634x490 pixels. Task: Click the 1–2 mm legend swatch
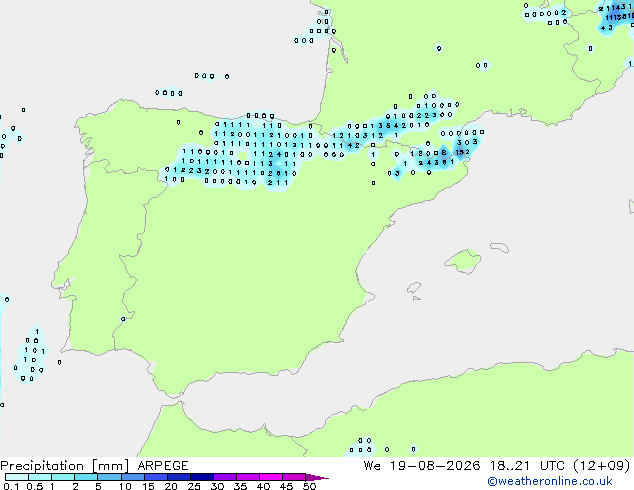[63, 477]
